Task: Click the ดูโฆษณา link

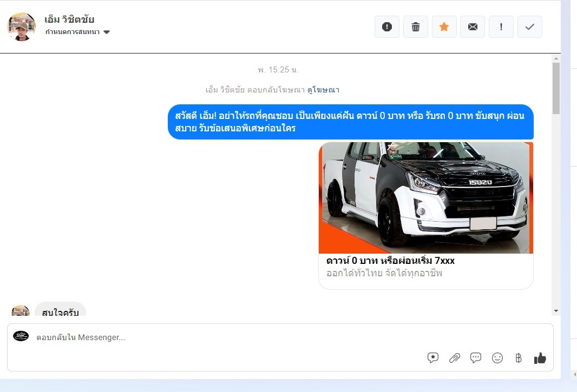Action: [x=323, y=90]
